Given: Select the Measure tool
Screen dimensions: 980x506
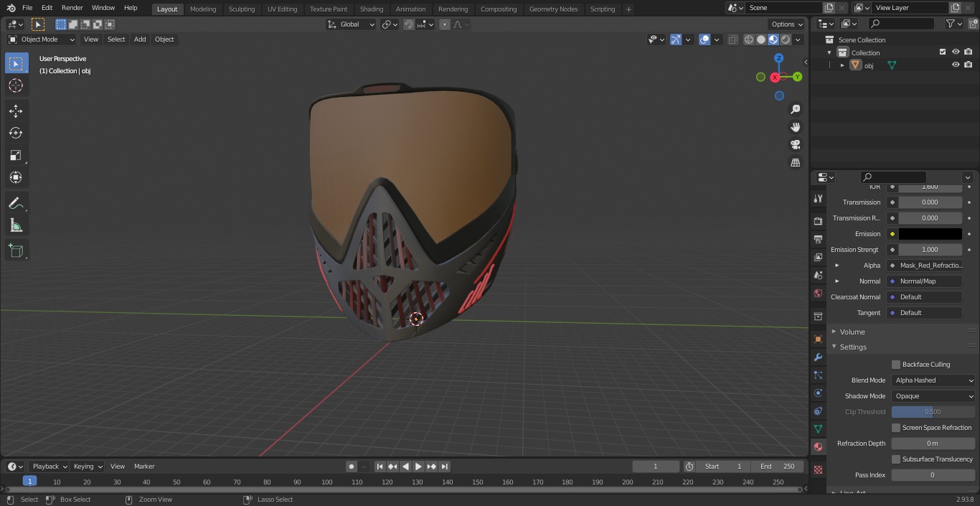Looking at the screenshot, I should pyautogui.click(x=16, y=225).
